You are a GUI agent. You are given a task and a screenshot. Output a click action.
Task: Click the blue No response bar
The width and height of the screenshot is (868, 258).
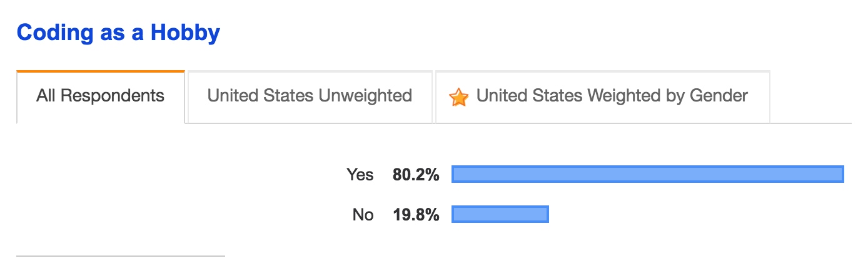[500, 214]
